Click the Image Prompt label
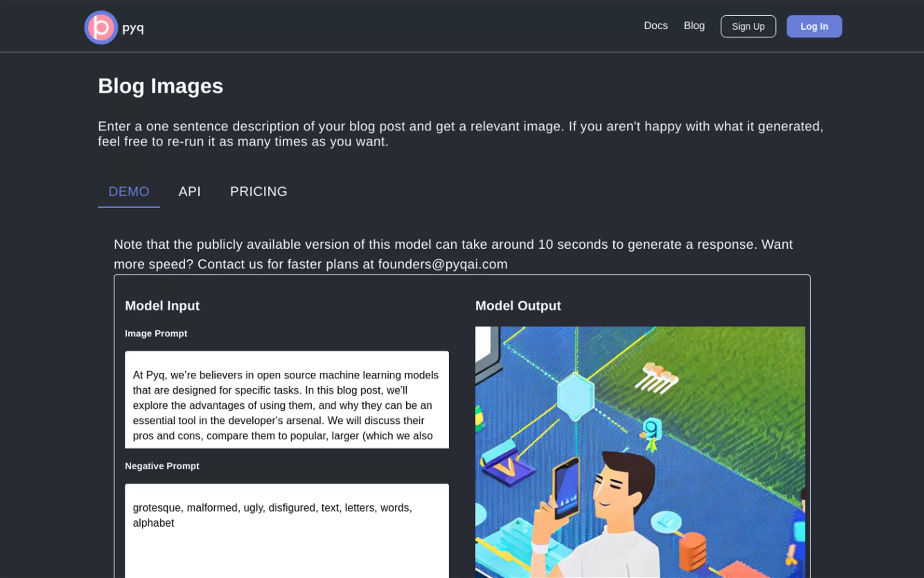 pos(156,333)
